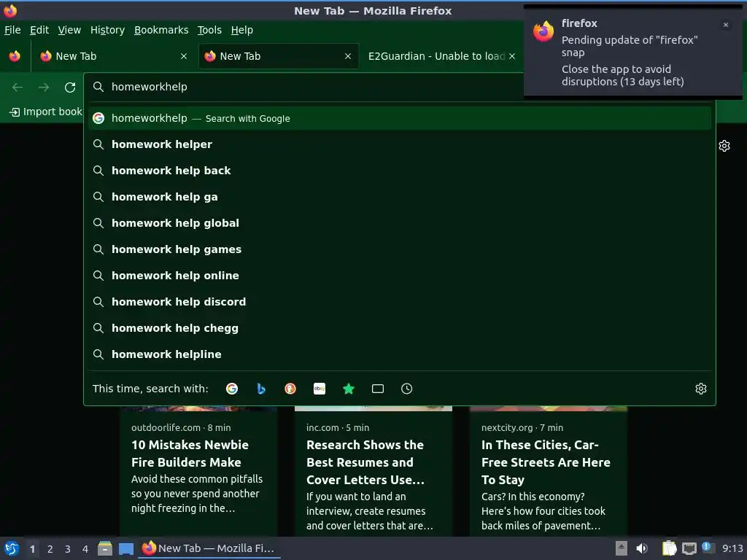This screenshot has width=747, height=560.
Task: Open new tab page personalize gear
Action: point(724,146)
